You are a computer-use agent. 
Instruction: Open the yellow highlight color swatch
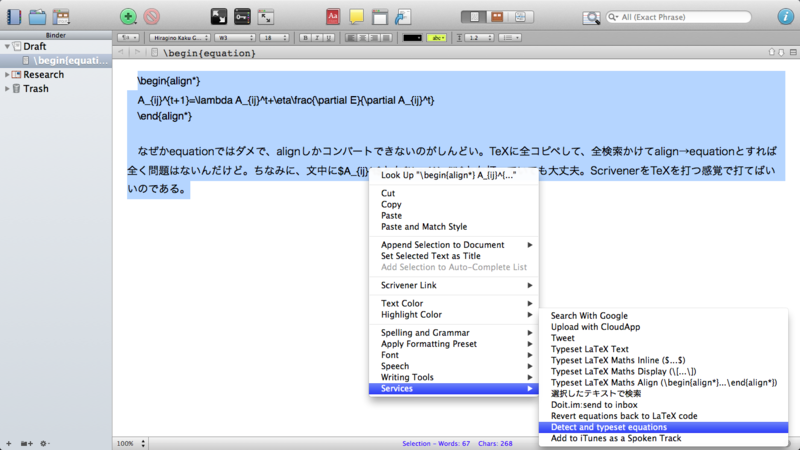pyautogui.click(x=437, y=38)
